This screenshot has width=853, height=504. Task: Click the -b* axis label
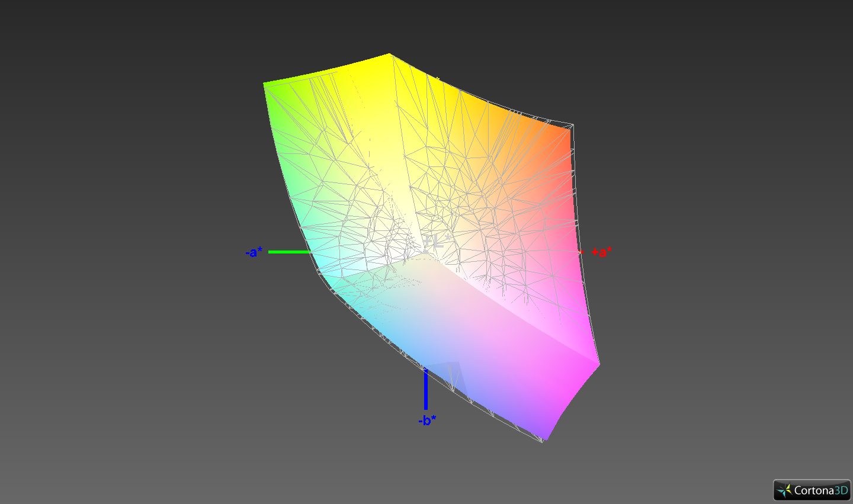(x=427, y=420)
